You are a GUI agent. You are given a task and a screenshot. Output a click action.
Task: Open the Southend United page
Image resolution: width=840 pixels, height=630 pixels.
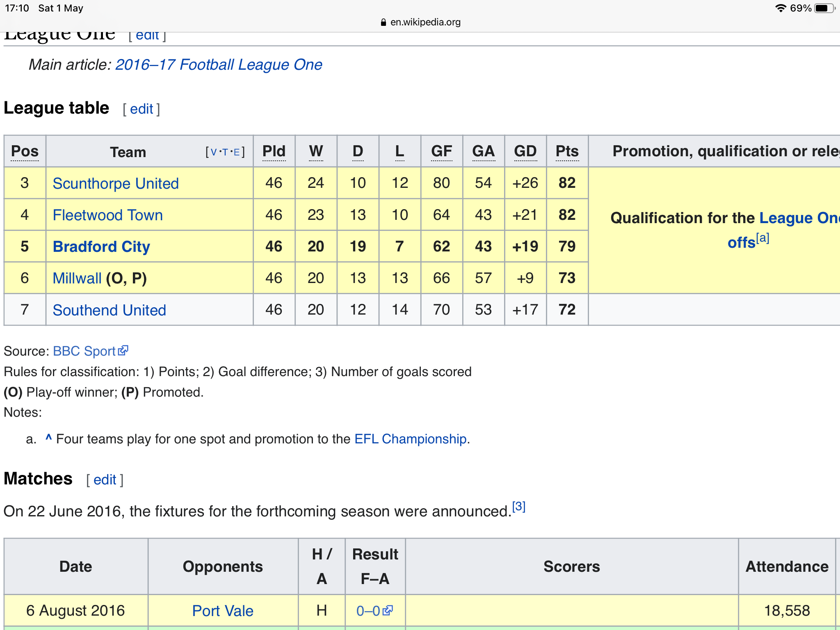point(110,310)
